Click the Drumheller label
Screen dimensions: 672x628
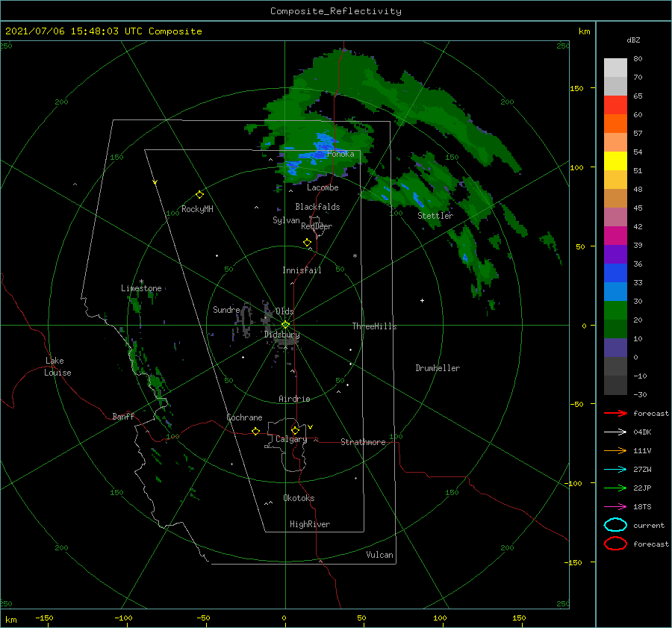pos(438,368)
